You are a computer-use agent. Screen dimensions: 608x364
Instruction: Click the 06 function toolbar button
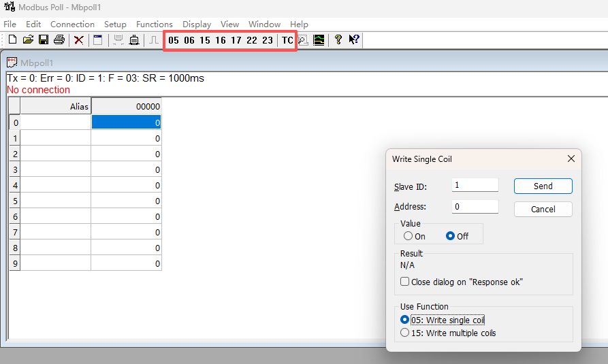(189, 40)
